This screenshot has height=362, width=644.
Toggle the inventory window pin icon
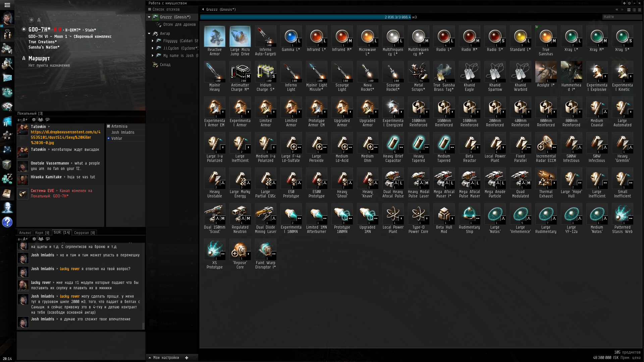[x=624, y=3]
